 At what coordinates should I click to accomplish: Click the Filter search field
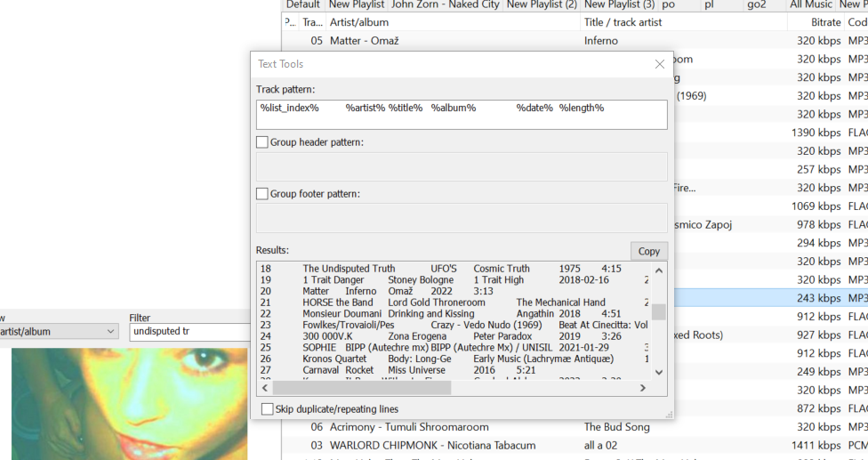(x=189, y=332)
